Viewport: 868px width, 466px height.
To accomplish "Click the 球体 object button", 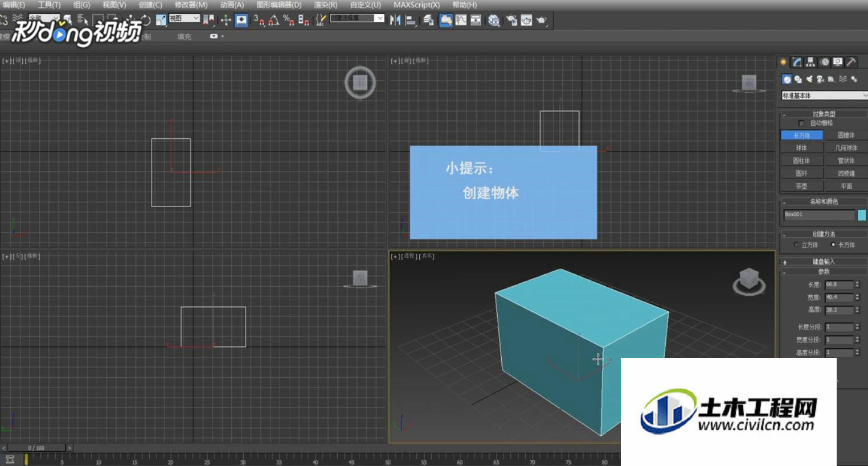I will pos(801,148).
